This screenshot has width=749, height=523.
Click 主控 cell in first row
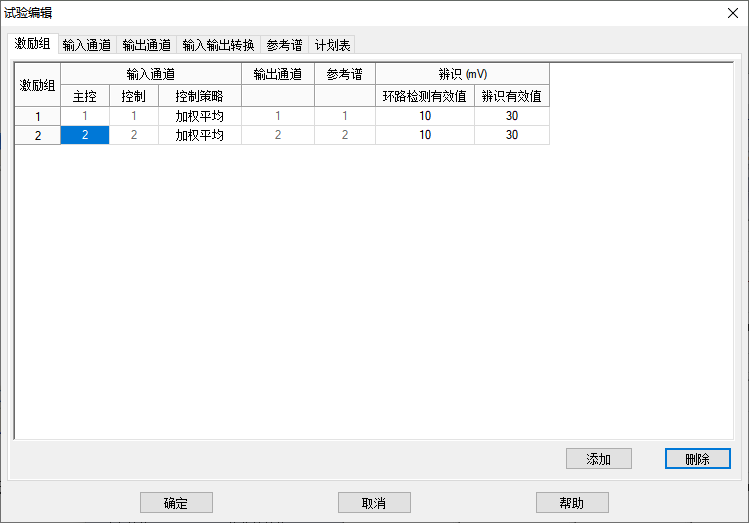(85, 116)
